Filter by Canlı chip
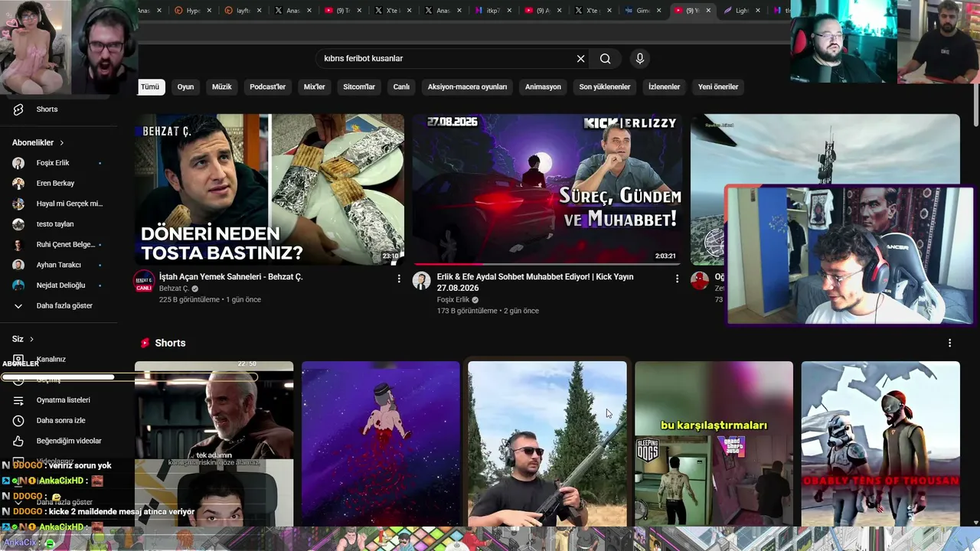The height and width of the screenshot is (551, 980). point(401,87)
